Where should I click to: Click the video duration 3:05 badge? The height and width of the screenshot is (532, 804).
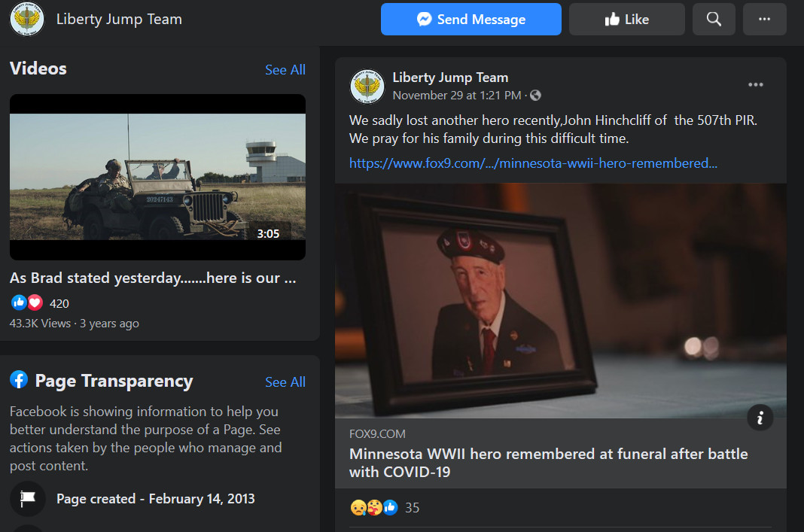pyautogui.click(x=268, y=234)
